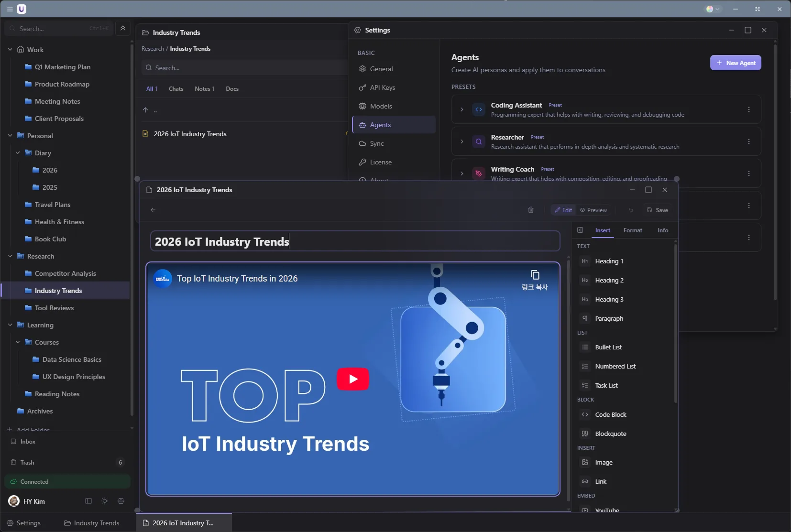Image resolution: width=791 pixels, height=532 pixels.
Task: Click the light theme sun icon
Action: [x=105, y=501]
